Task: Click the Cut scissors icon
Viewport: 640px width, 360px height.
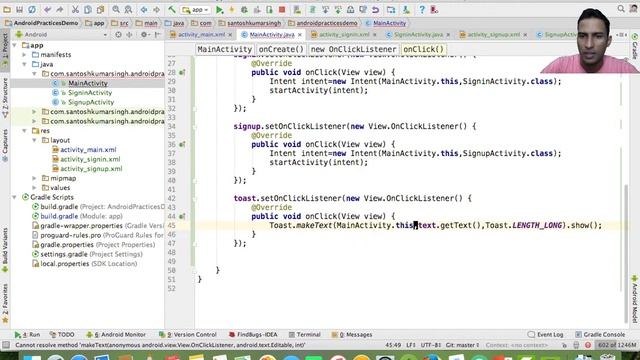Action: tap(76, 9)
